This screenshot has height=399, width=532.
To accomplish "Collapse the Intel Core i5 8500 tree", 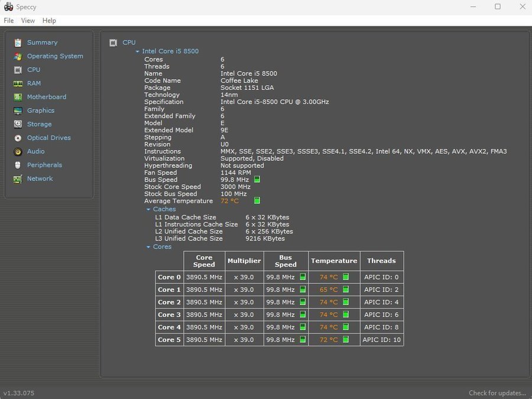I will [138, 51].
